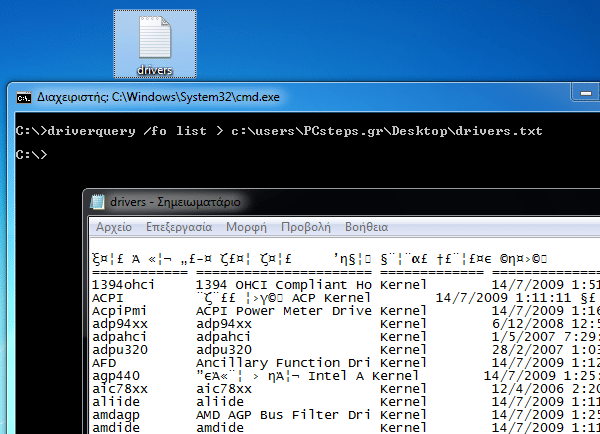Select the drivers text file desktop icon
The height and width of the screenshot is (434, 600).
tap(154, 42)
